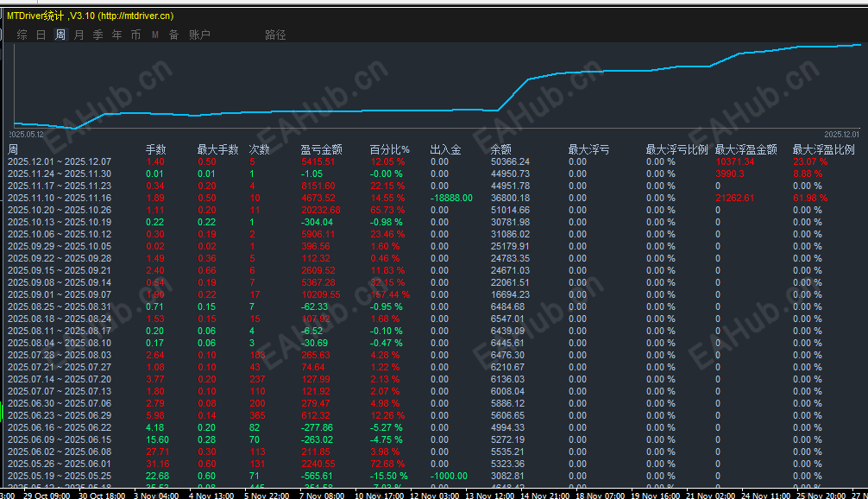This screenshot has width=868, height=499.
Task: Click the 21 Nov 02:00 time axis label
Action: 711,496
